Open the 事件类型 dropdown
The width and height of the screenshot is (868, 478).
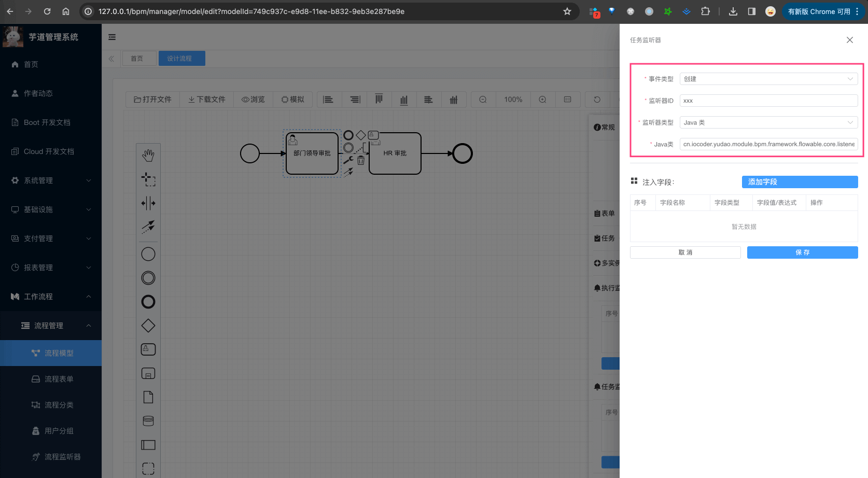point(768,79)
